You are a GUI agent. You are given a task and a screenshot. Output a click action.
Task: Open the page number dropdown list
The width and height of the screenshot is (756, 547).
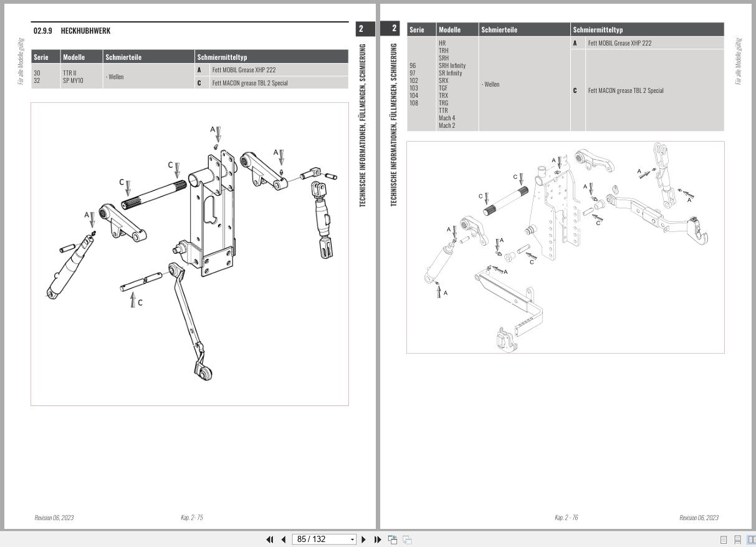click(352, 539)
